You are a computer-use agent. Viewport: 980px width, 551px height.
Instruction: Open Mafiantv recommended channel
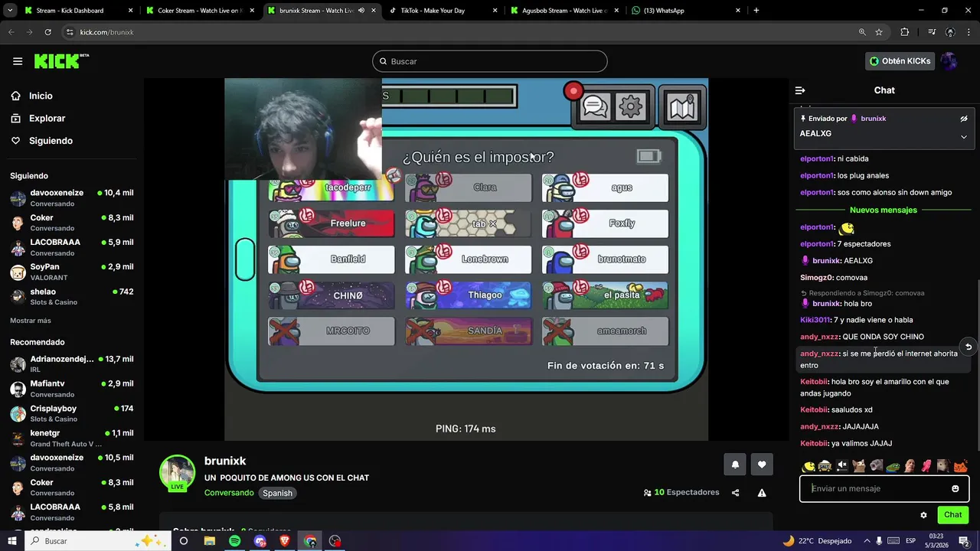tap(73, 389)
